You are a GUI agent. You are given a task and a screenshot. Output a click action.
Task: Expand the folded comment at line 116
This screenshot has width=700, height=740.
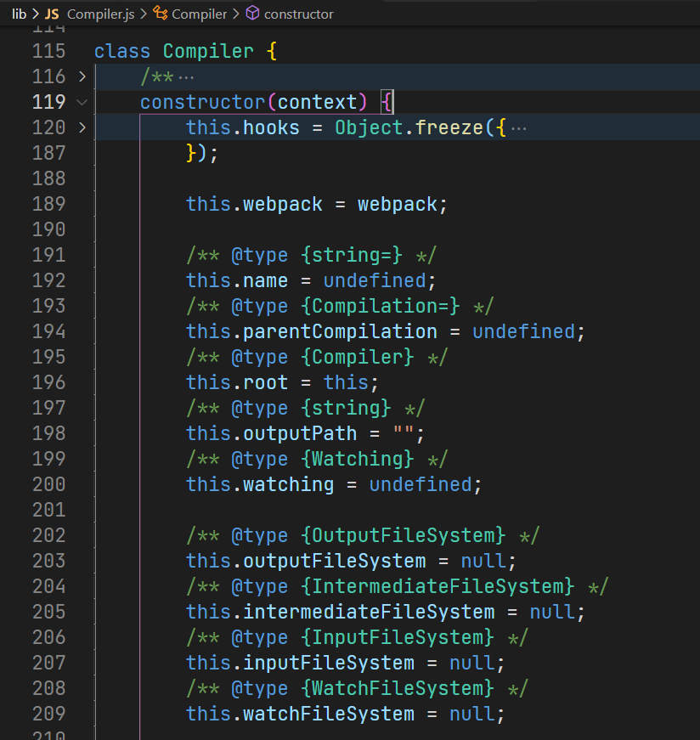(82, 76)
